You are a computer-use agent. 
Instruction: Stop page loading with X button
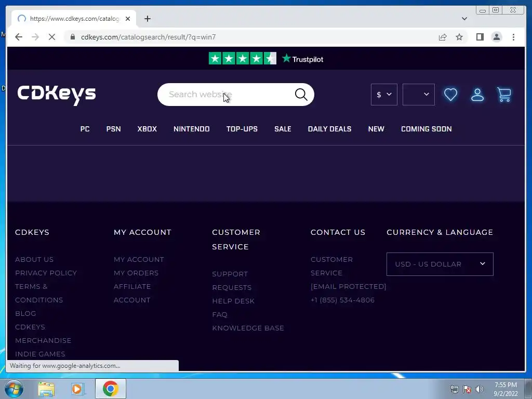(x=52, y=37)
